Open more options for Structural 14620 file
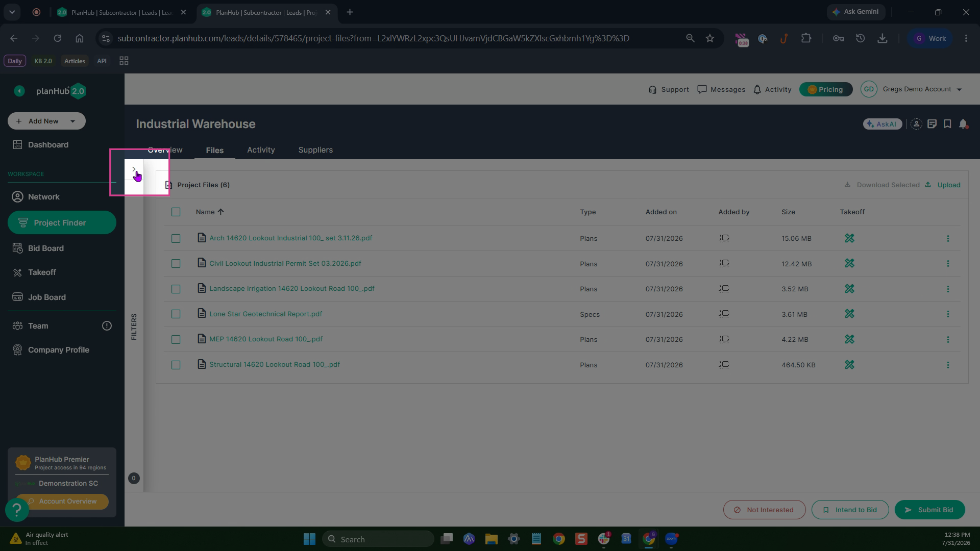Viewport: 980px width, 551px height. [948, 365]
